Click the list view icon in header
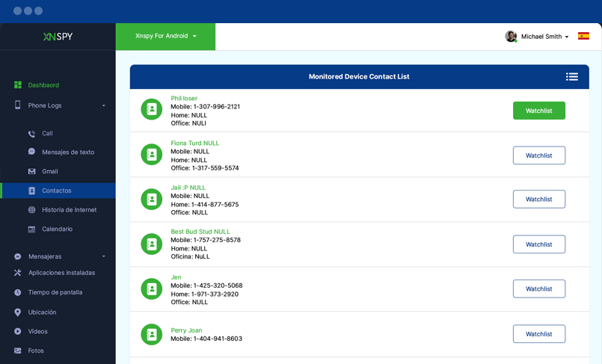 pos(571,76)
